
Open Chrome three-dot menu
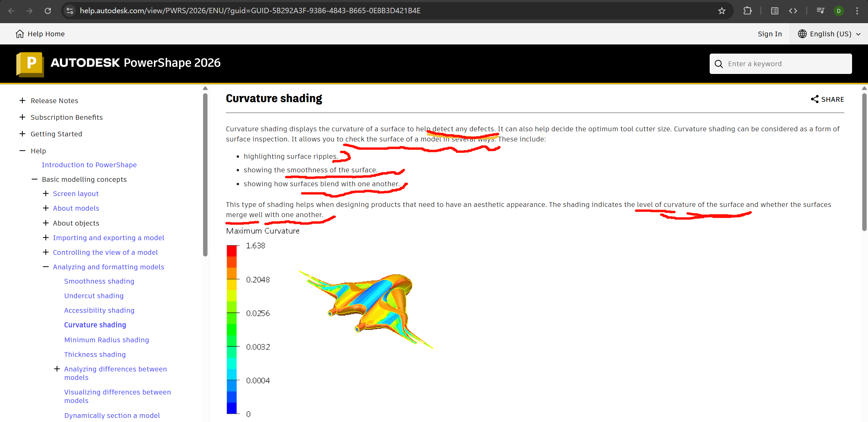click(x=857, y=11)
